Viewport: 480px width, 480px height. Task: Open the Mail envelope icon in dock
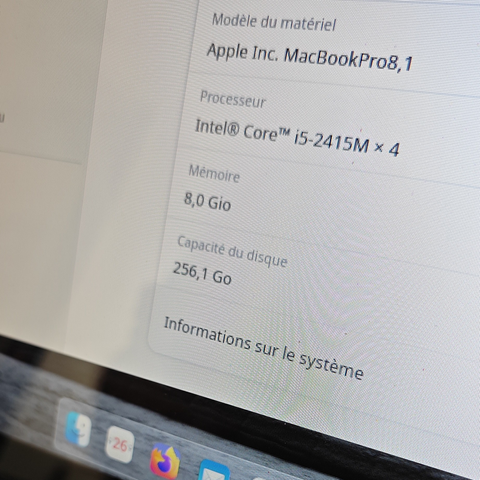tap(214, 471)
